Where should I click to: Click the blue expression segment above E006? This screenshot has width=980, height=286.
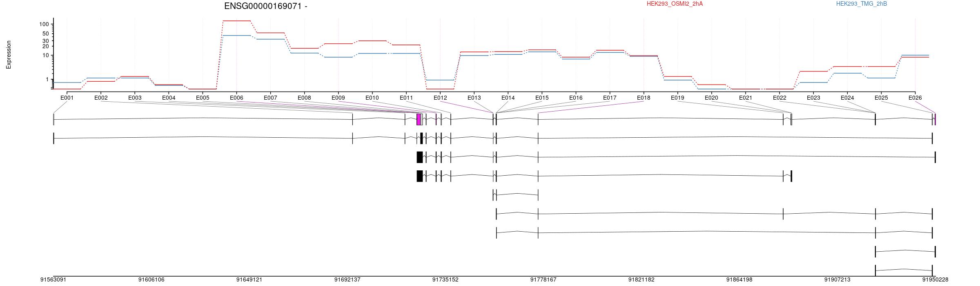click(x=237, y=36)
